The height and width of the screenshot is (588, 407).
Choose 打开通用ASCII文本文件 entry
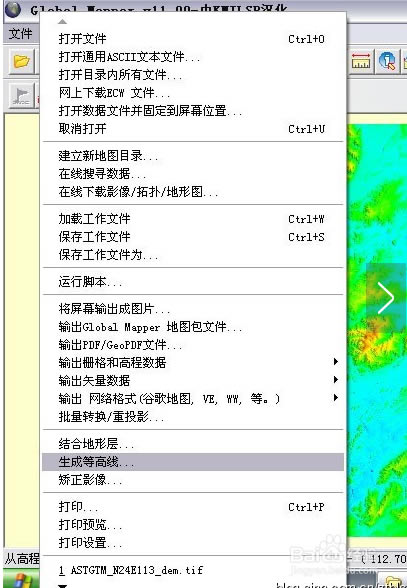(193, 57)
